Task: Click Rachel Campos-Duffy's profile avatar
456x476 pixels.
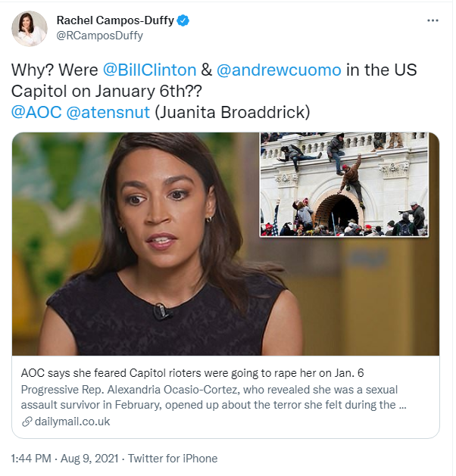Action: coord(30,28)
